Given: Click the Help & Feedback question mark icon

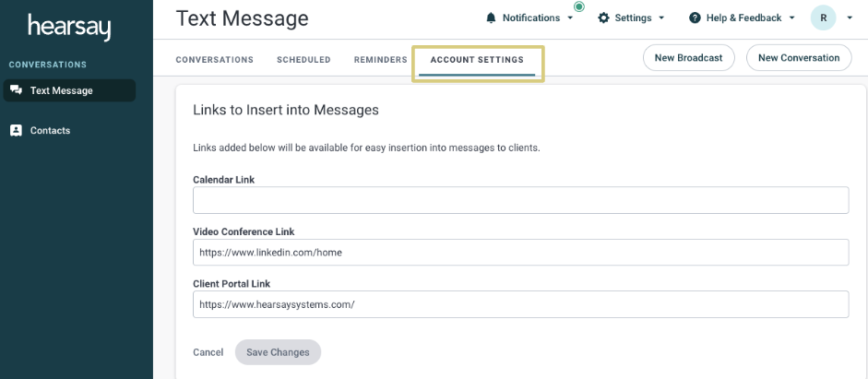Looking at the screenshot, I should (x=695, y=18).
